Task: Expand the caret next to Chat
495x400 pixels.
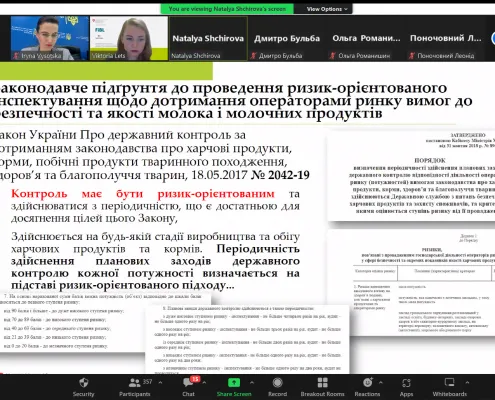Action: (x=204, y=383)
